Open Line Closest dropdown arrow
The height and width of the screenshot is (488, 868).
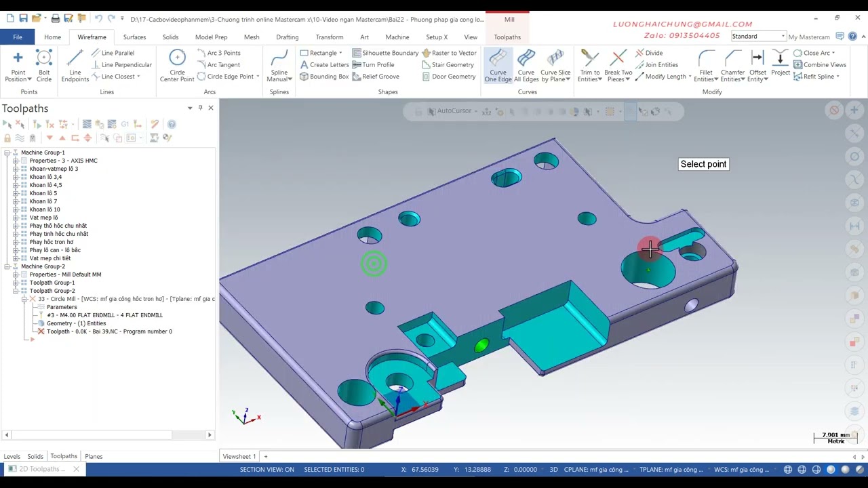point(138,77)
